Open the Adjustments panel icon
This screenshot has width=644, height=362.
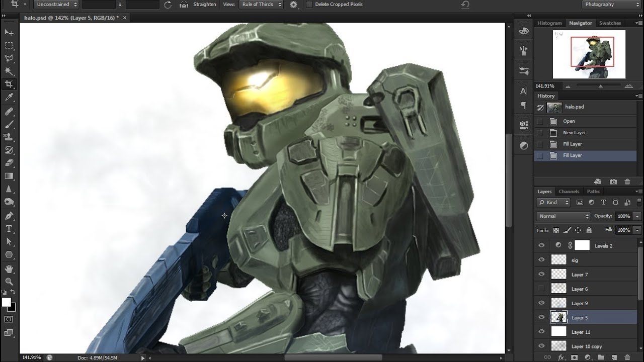click(x=524, y=146)
